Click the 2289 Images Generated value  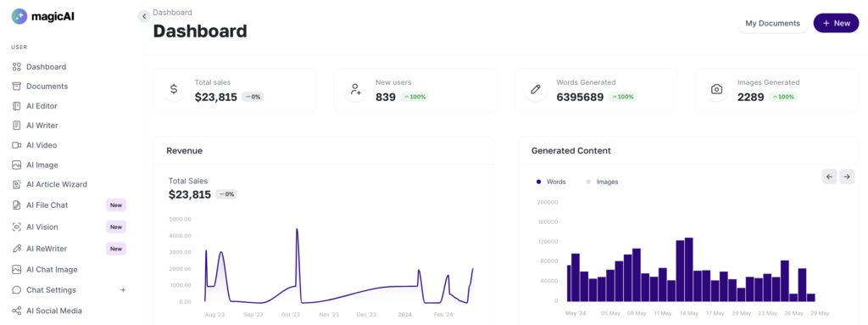pyautogui.click(x=751, y=97)
